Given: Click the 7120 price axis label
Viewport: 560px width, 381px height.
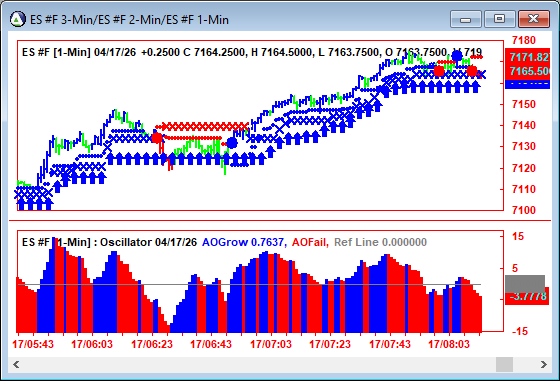Looking at the screenshot, I should click(x=524, y=168).
